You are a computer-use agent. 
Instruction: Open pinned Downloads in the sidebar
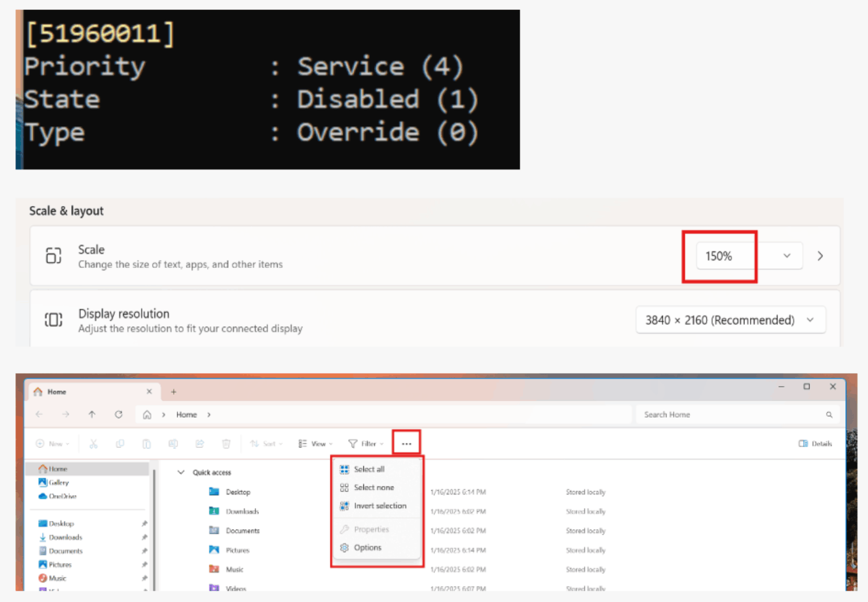pyautogui.click(x=61, y=537)
